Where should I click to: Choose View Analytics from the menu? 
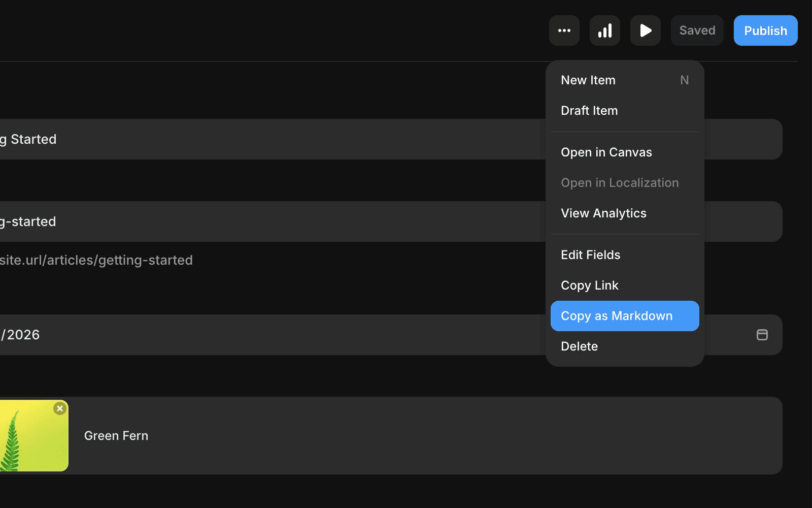(x=603, y=213)
